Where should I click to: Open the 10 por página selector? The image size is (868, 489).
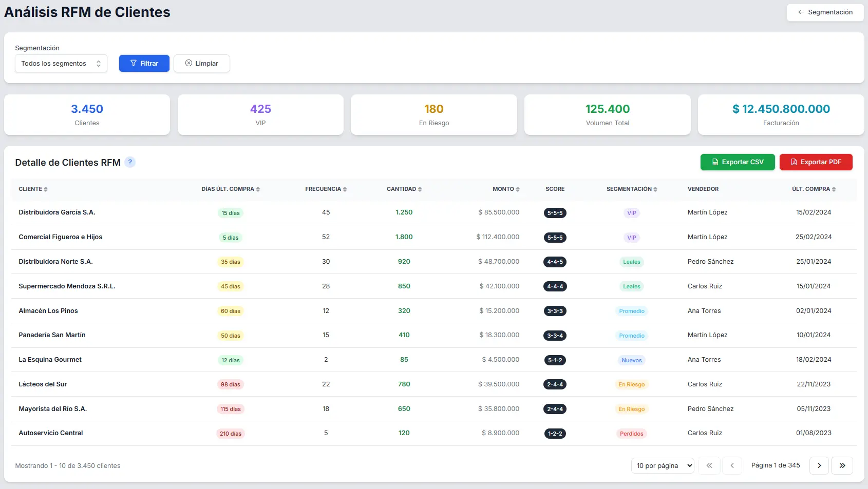(x=663, y=466)
